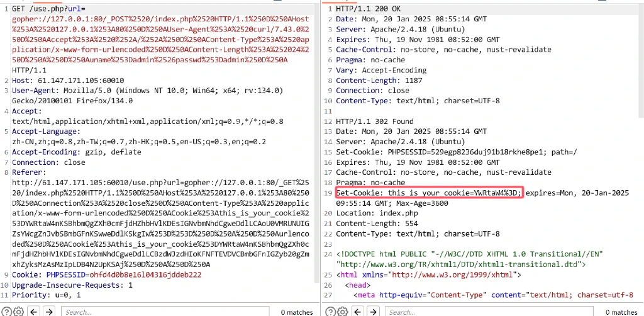Go to previous match in response panel
The image size is (644, 316).
[x=357, y=312]
